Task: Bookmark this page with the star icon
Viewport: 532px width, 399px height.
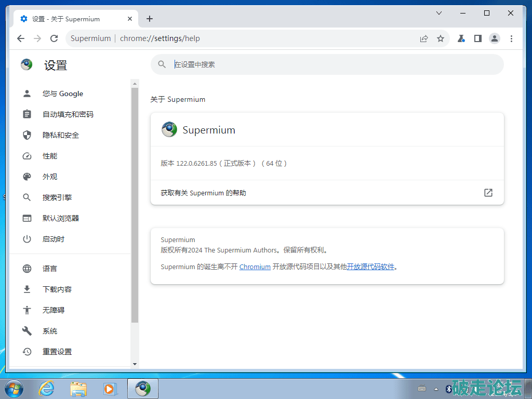Action: tap(441, 38)
